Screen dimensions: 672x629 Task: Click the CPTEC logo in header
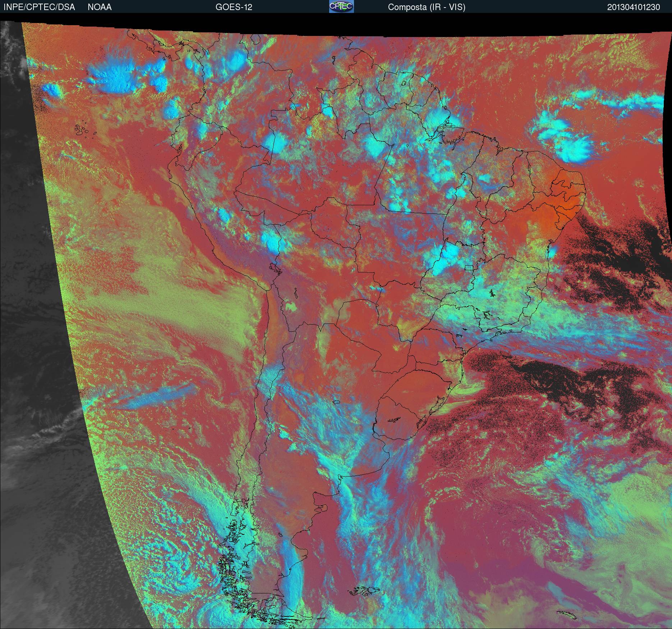[x=341, y=6]
